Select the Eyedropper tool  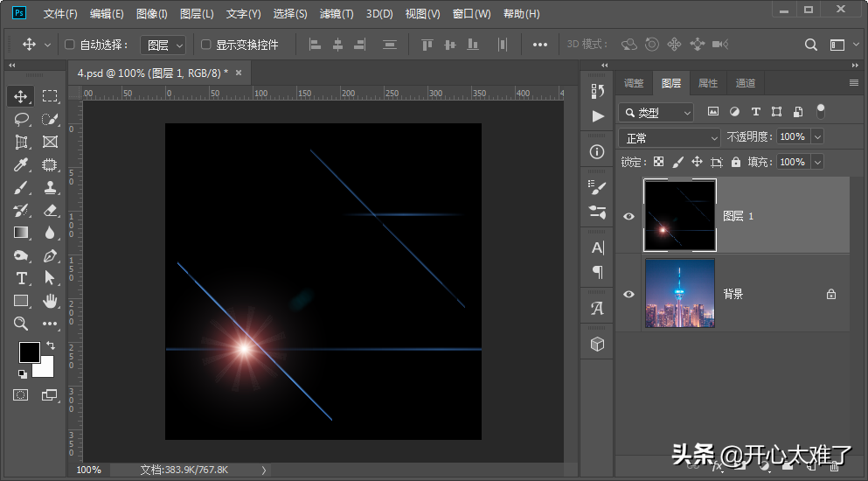[21, 164]
